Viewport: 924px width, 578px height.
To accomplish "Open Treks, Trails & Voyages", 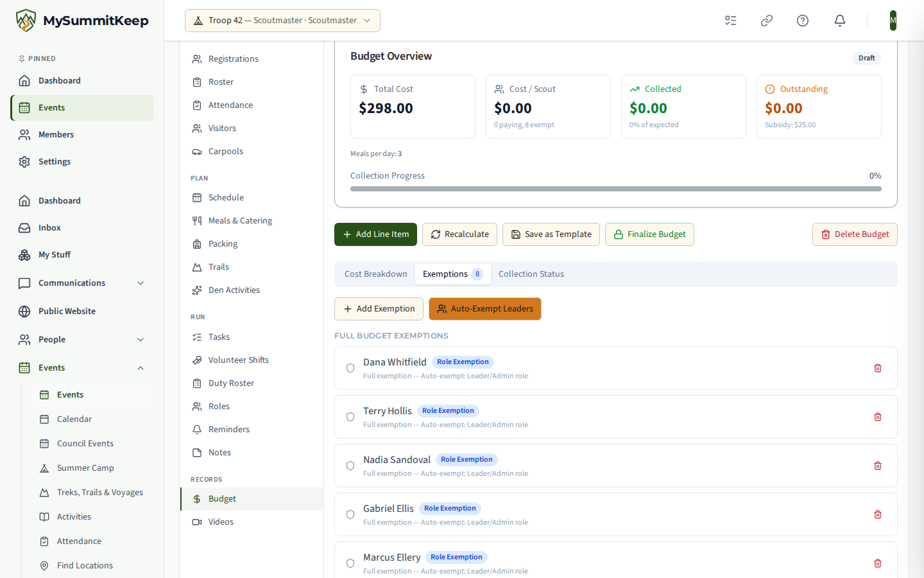I will (x=92, y=493).
